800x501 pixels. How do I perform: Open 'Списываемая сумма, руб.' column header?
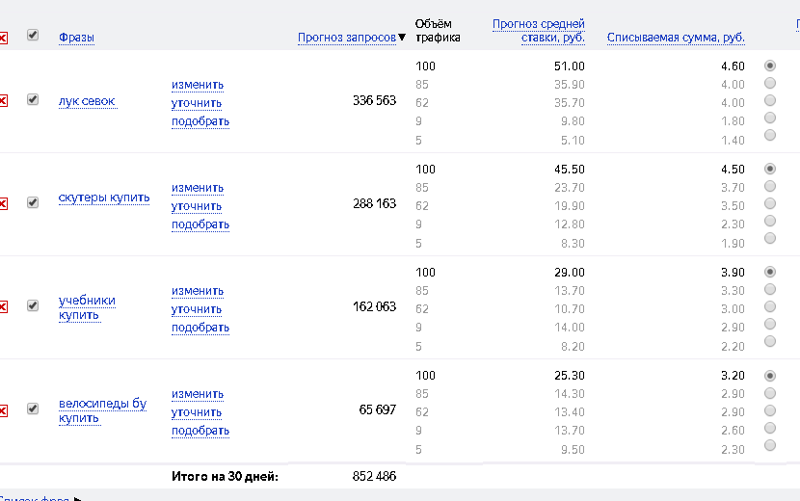[x=676, y=38]
